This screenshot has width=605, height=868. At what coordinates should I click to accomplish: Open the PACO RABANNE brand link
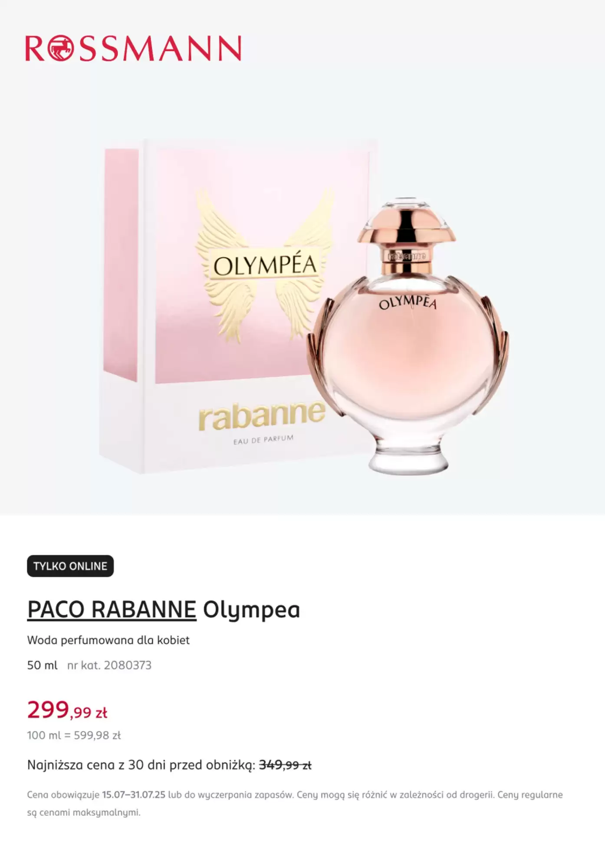click(x=112, y=610)
